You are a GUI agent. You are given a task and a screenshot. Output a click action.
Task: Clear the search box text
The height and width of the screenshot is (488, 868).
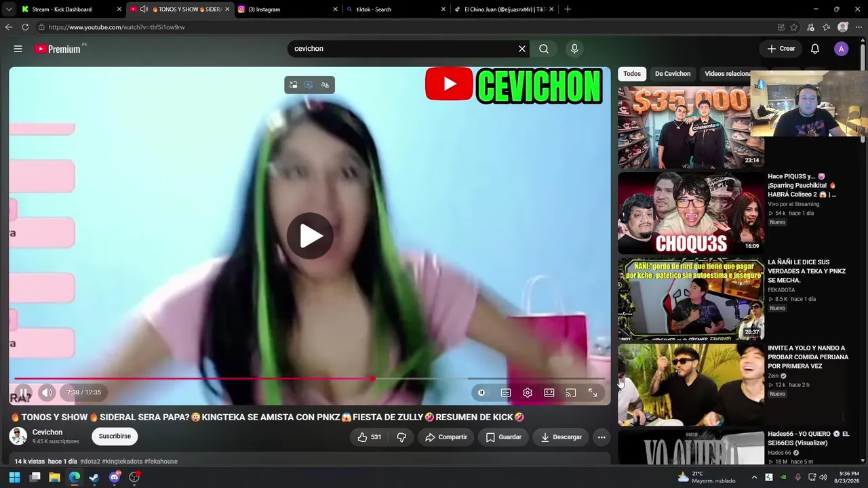click(522, 49)
